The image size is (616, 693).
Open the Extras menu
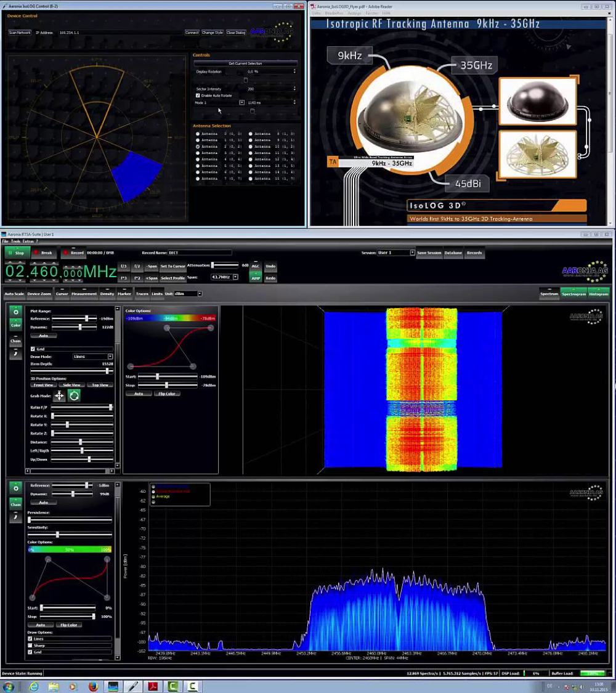pyautogui.click(x=28, y=241)
